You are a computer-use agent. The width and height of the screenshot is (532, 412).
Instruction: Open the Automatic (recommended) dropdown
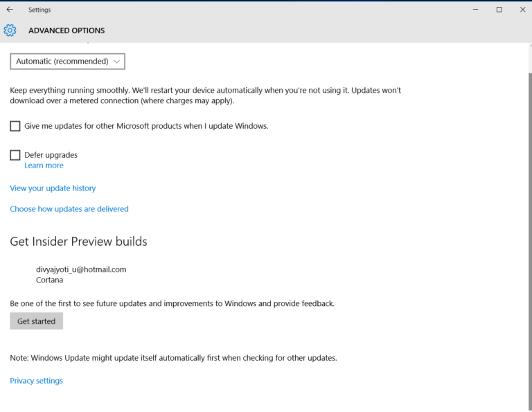(x=67, y=62)
